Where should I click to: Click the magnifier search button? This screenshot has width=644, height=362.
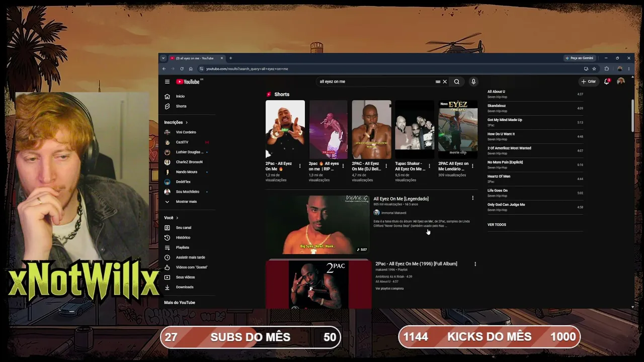(x=457, y=81)
